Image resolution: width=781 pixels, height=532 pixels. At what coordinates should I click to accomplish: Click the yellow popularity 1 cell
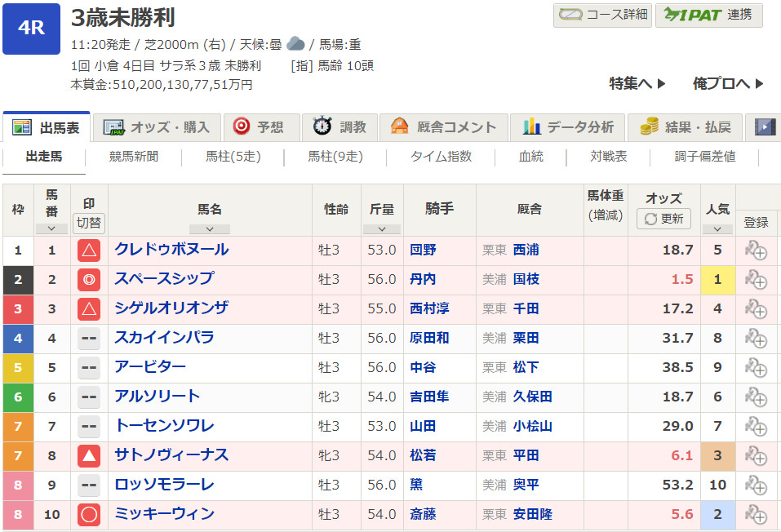pos(717,279)
